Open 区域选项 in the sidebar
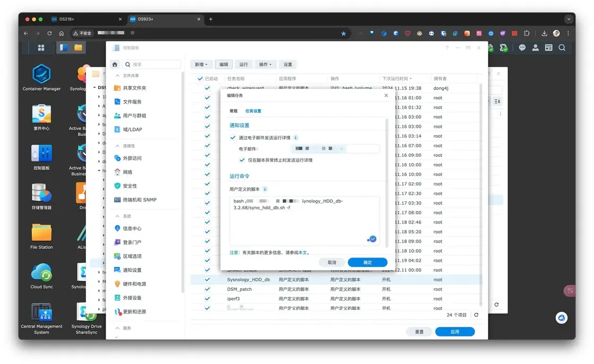The height and width of the screenshot is (364, 594). pos(128,256)
